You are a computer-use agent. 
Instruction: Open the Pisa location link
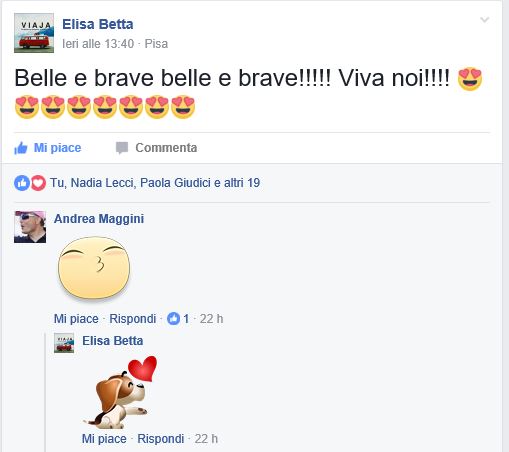click(156, 44)
